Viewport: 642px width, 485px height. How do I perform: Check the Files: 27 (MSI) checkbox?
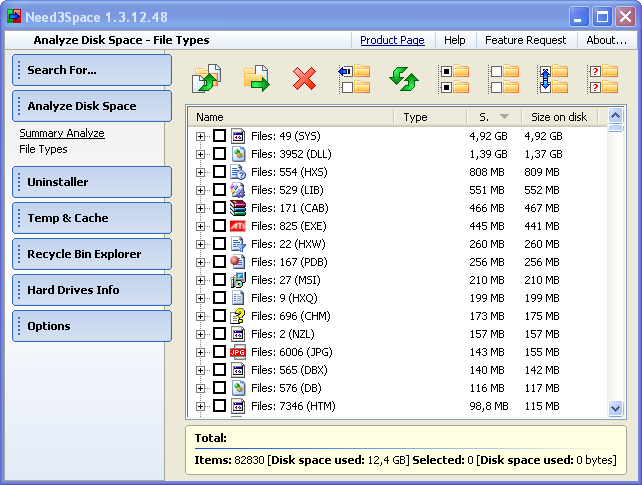pyautogui.click(x=219, y=280)
